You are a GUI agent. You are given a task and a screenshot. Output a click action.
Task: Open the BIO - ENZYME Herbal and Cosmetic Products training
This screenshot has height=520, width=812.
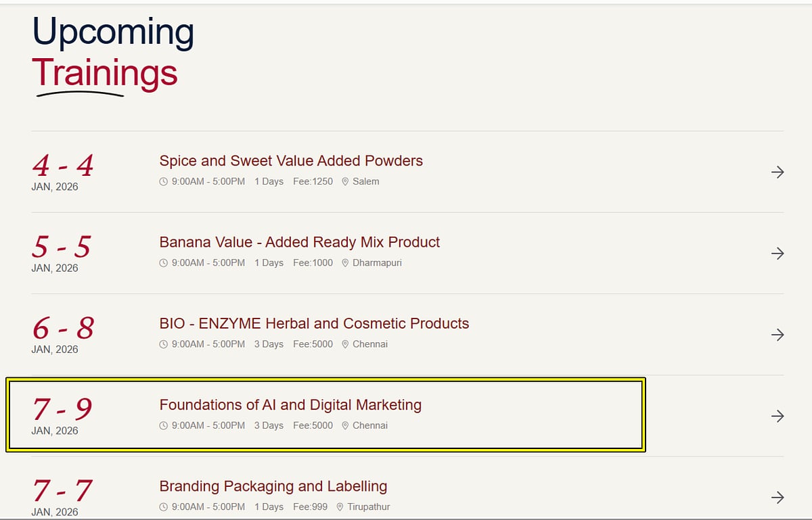coord(314,323)
